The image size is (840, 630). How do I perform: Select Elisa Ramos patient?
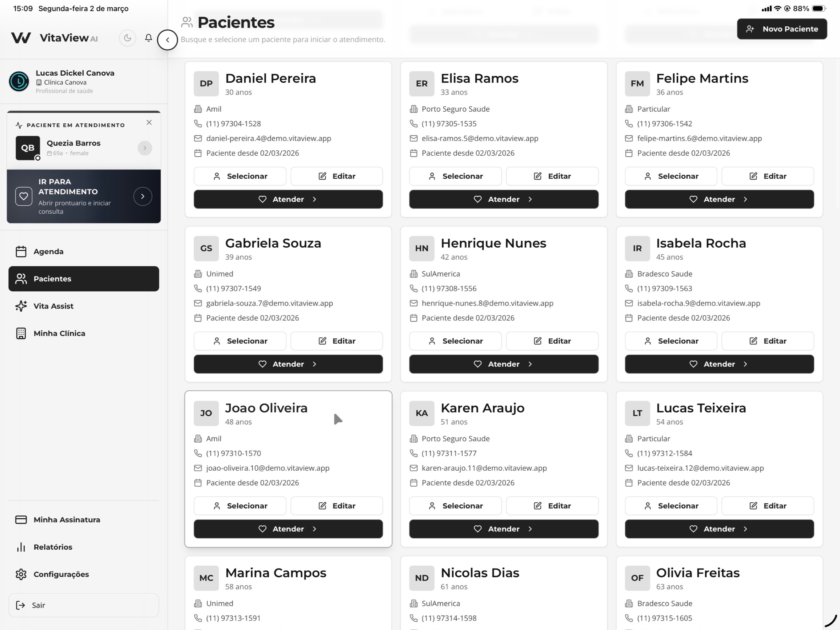pyautogui.click(x=455, y=176)
